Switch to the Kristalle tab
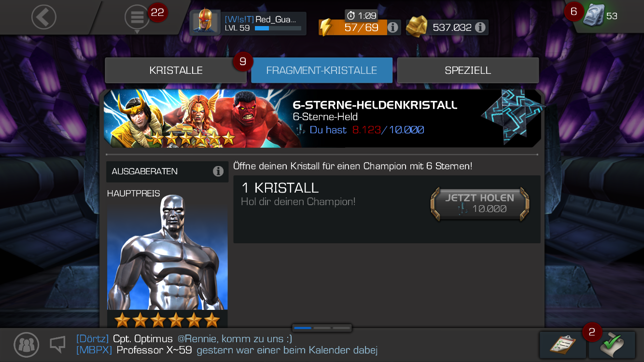Image resolution: width=644 pixels, height=362 pixels. (x=176, y=70)
